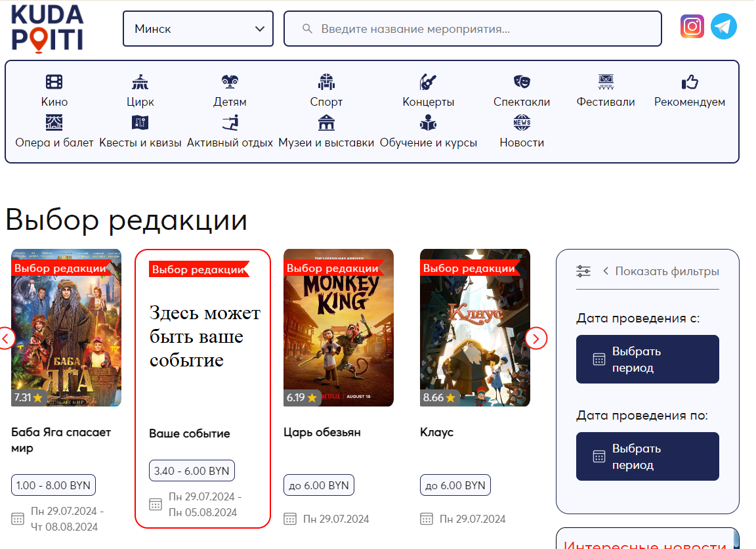
Task: Click the Показать фильтры text
Action: (x=667, y=271)
